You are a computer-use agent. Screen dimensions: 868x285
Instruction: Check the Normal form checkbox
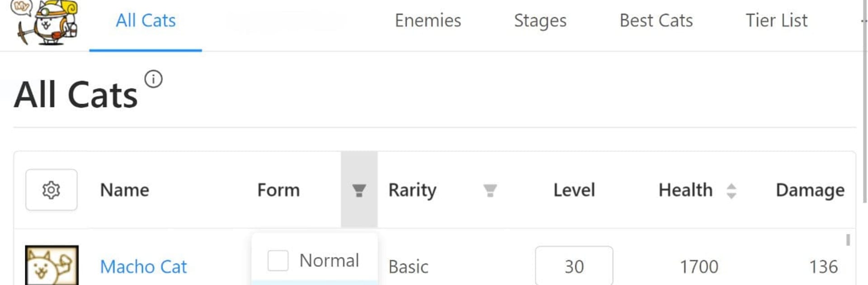pyautogui.click(x=278, y=261)
